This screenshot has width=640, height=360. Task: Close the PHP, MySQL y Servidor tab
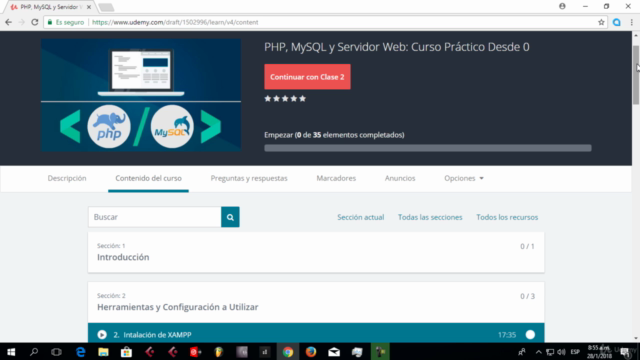click(x=89, y=7)
